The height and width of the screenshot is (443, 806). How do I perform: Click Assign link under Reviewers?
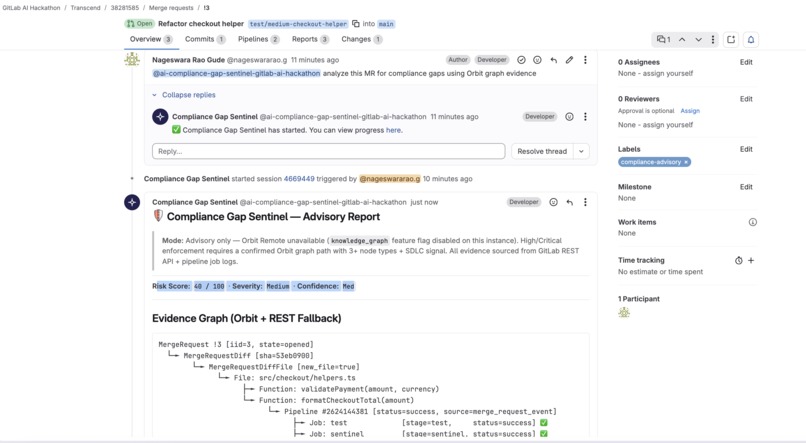point(690,111)
